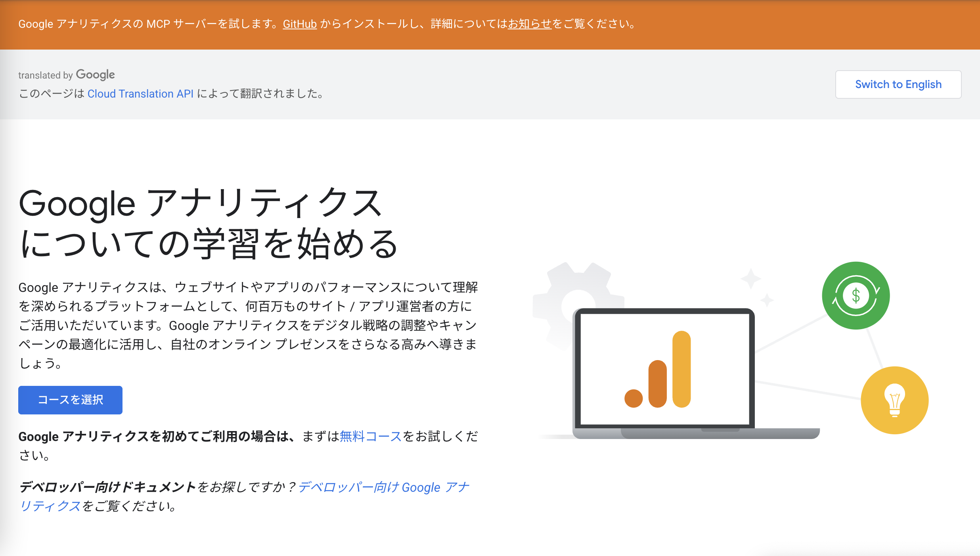Click the Google logo in translated by
The height and width of the screenshot is (556, 980).
(x=95, y=75)
